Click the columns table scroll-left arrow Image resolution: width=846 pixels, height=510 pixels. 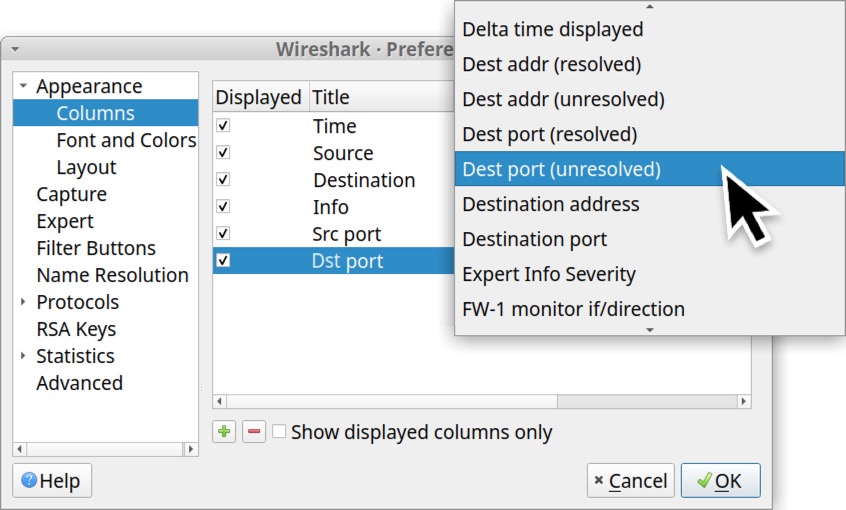click(220, 401)
